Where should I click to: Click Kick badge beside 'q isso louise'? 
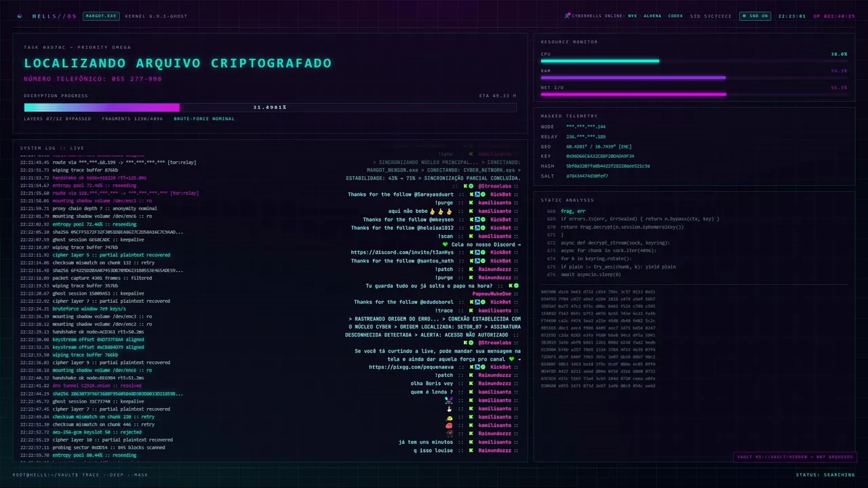[x=470, y=450]
